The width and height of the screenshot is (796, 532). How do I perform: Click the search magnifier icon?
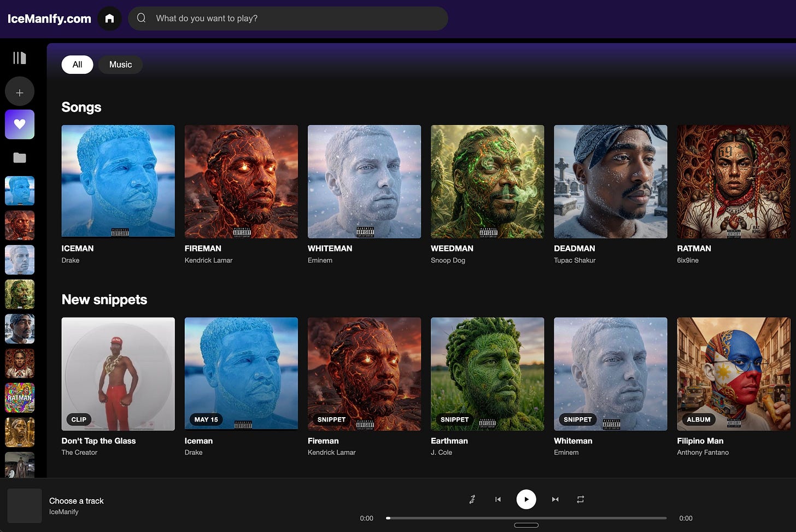tap(141, 18)
